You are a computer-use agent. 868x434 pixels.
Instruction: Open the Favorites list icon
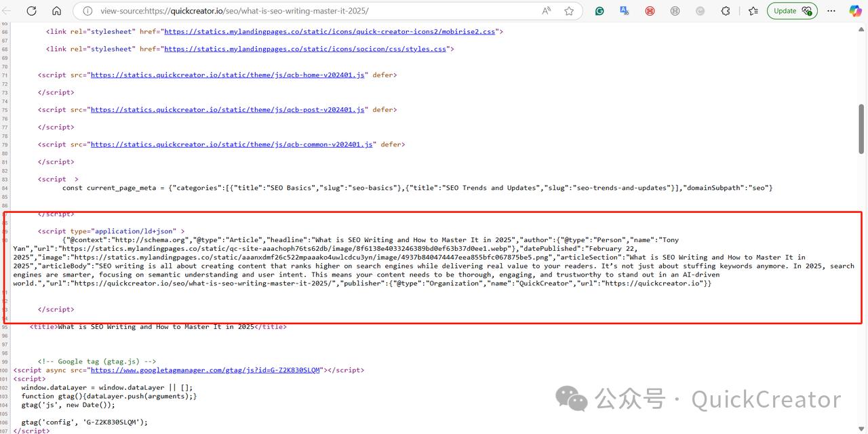pos(753,11)
